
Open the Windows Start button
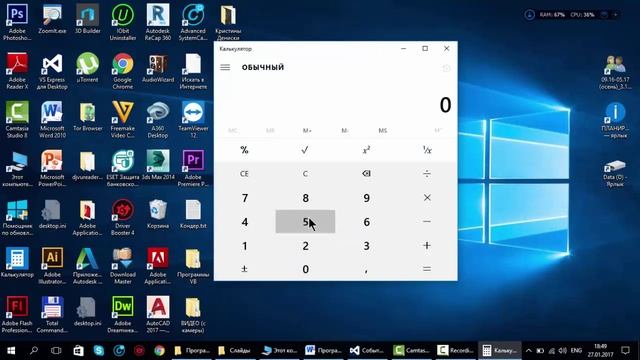coord(11,351)
